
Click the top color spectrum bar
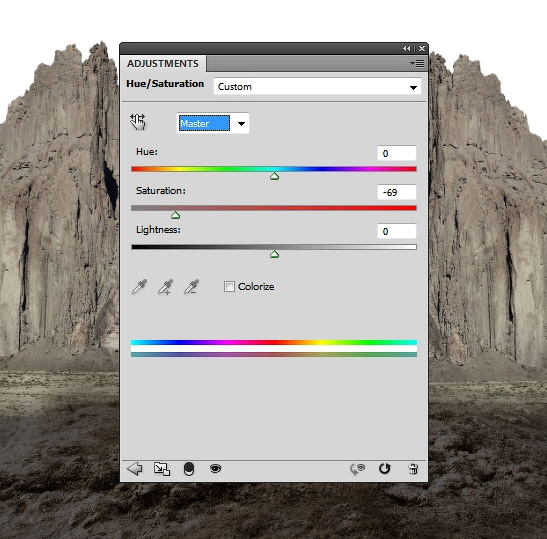click(x=274, y=342)
